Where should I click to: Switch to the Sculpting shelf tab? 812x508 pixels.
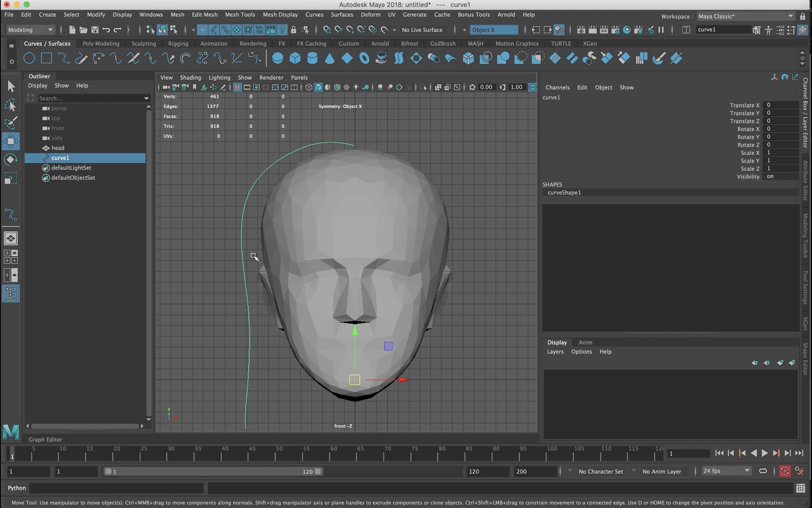[144, 44]
